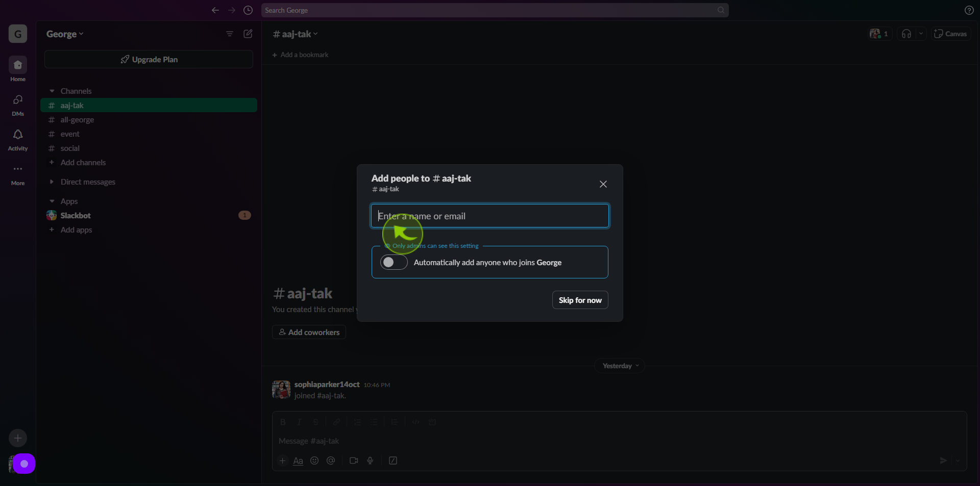Open the aaj-tak channel header dropdown

pos(296,34)
